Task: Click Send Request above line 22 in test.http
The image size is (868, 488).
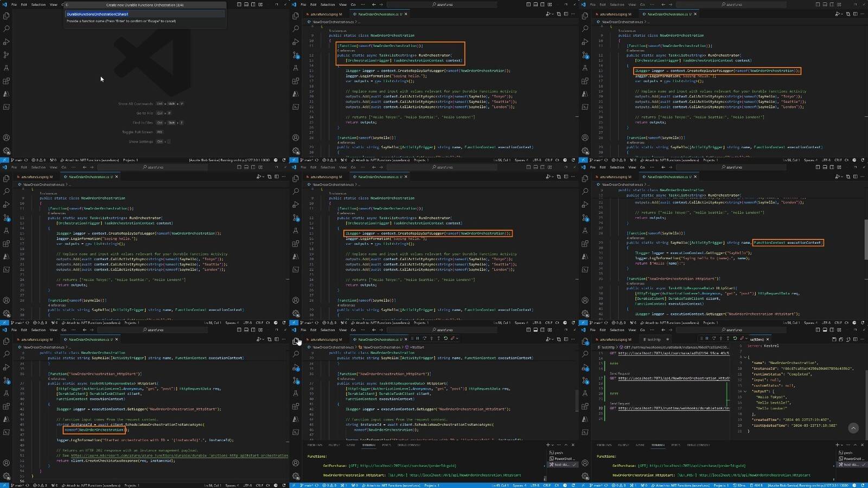Action: [620, 404]
